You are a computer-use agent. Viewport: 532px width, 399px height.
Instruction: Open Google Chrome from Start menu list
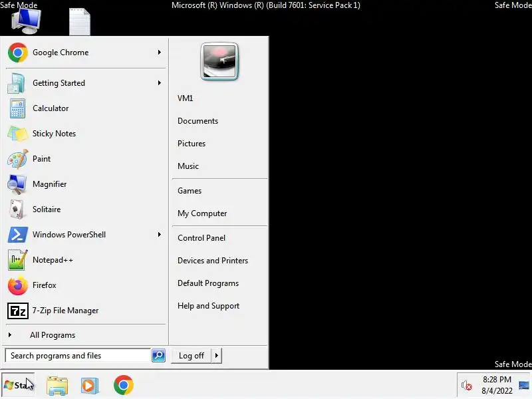tap(86, 53)
